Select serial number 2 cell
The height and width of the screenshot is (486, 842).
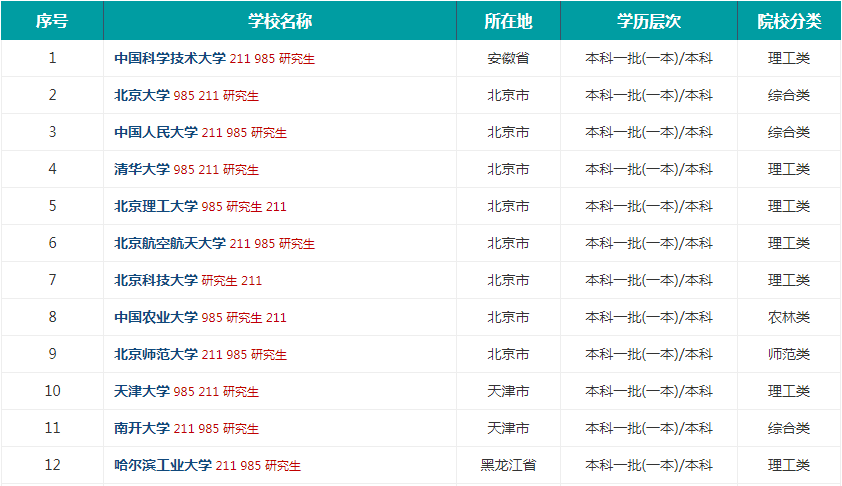pyautogui.click(x=52, y=95)
